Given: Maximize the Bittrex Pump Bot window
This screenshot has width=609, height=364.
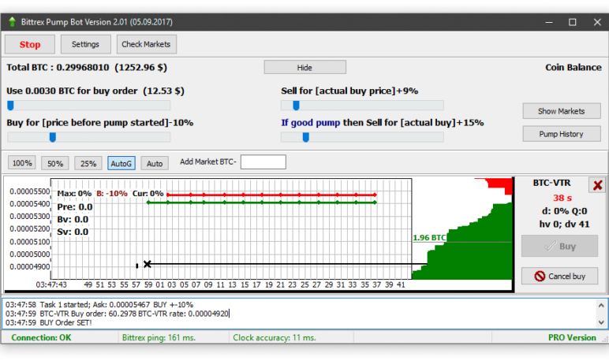Looking at the screenshot, I should pos(573,22).
